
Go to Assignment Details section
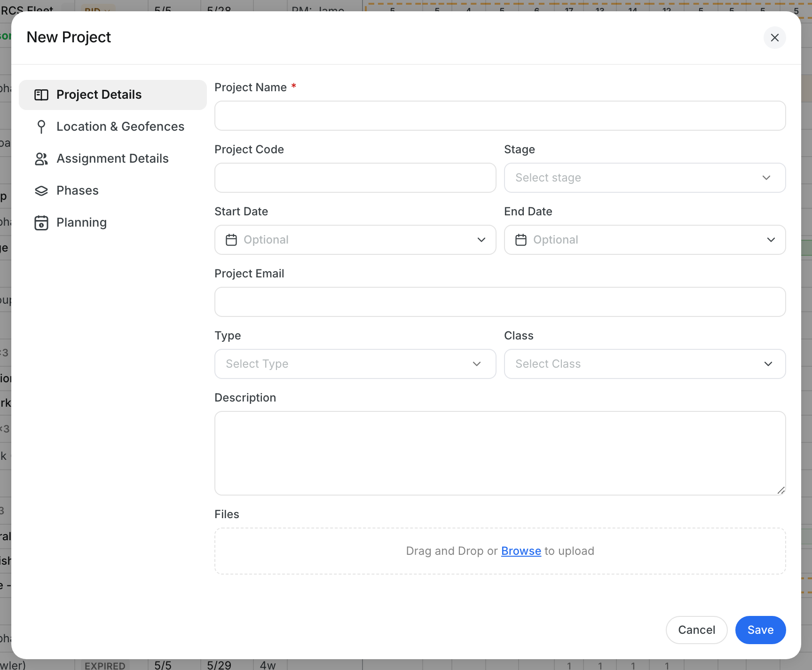[113, 159]
